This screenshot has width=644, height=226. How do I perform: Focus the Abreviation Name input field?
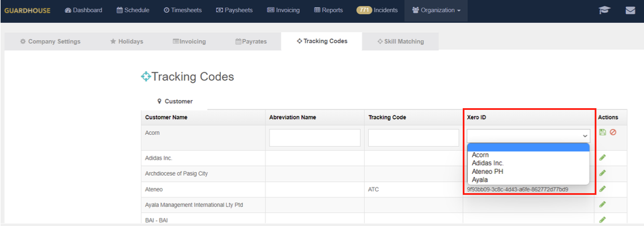[315, 138]
